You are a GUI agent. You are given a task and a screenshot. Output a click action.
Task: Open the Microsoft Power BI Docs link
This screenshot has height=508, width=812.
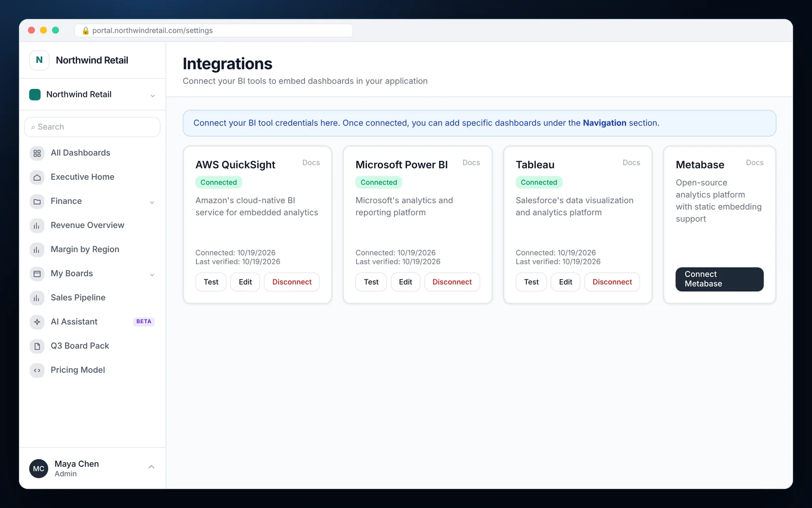pos(471,163)
